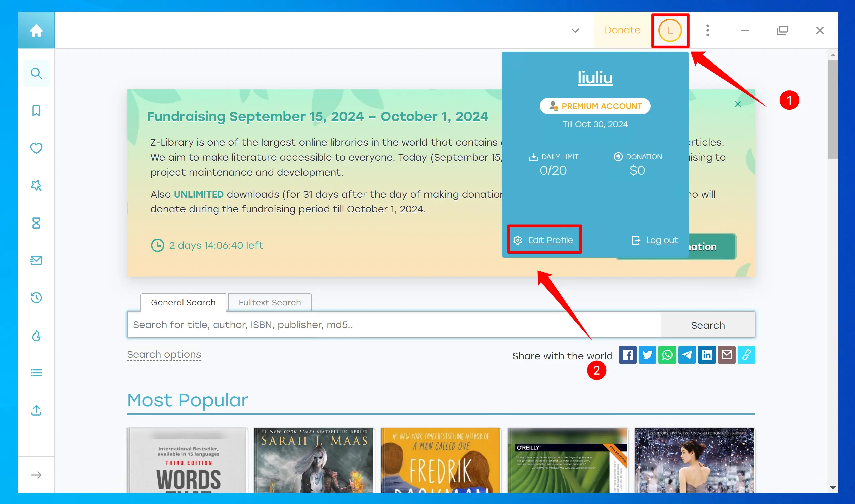Viewport: 855px width, 504px height.
Task: Open the Sarah J. Maas book cover
Action: pos(314,461)
